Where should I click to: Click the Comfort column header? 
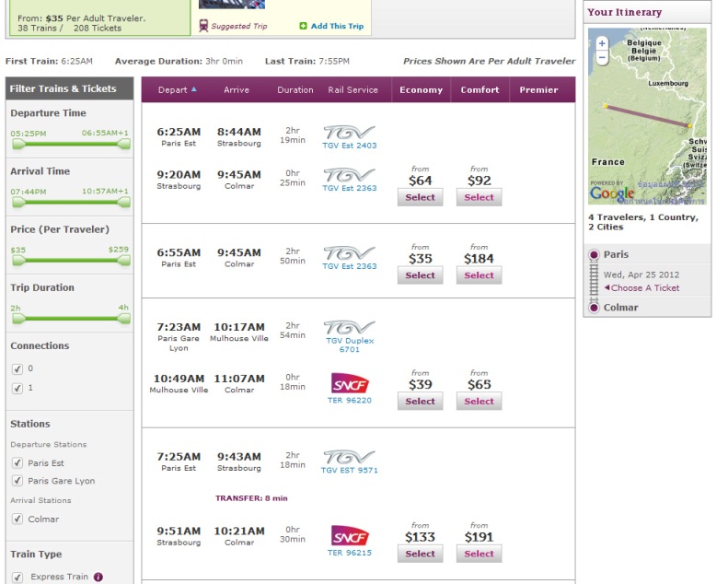[480, 89]
